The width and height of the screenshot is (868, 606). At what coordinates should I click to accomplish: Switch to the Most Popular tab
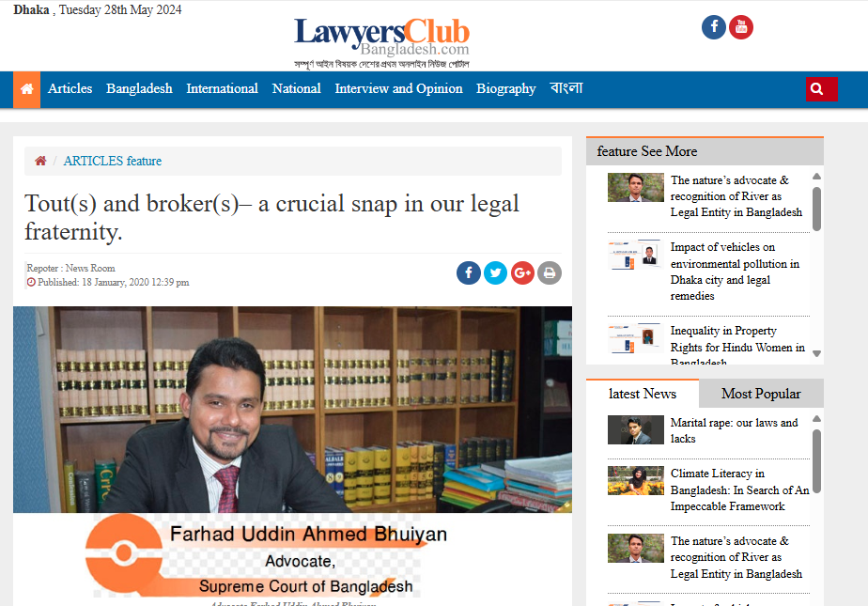tap(761, 394)
